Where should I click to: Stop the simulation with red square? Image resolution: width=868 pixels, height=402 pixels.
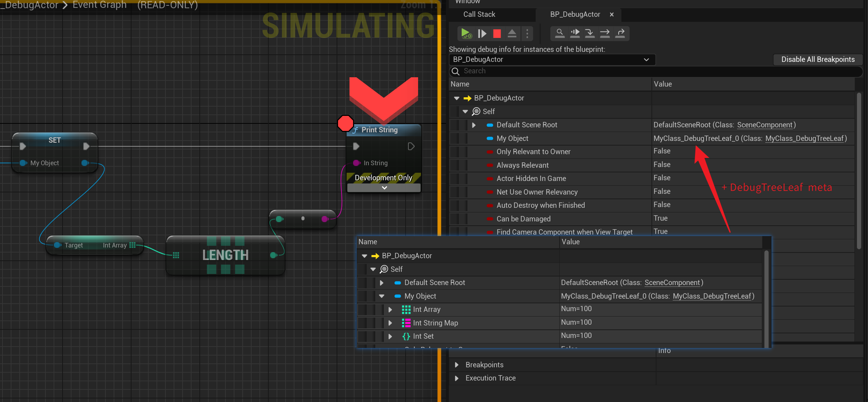(497, 34)
